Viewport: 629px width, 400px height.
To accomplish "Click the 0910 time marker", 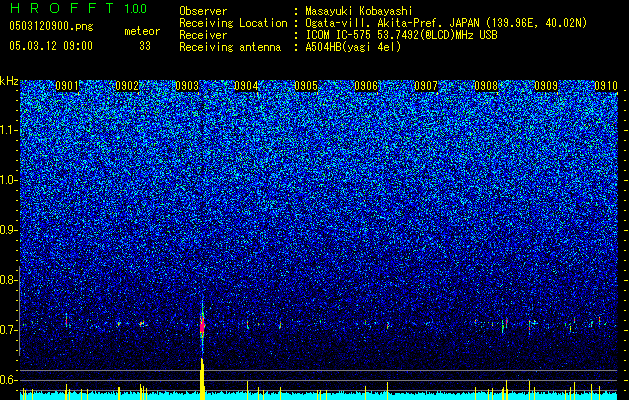I will point(606,86).
